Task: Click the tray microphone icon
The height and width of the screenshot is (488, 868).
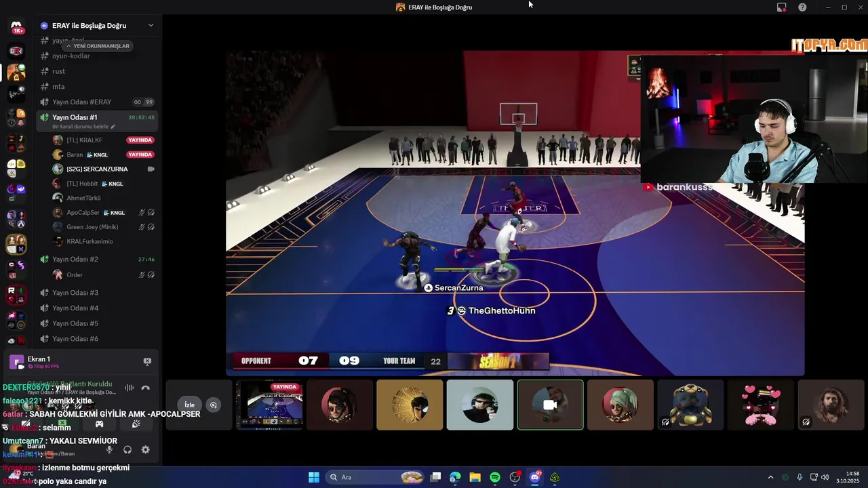Action: (800, 477)
